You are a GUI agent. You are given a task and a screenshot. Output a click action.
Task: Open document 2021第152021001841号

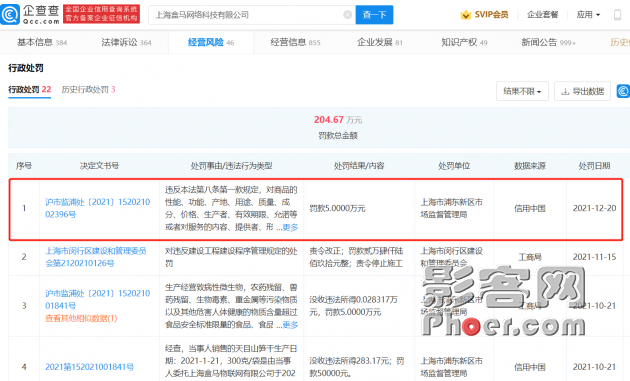click(x=90, y=367)
